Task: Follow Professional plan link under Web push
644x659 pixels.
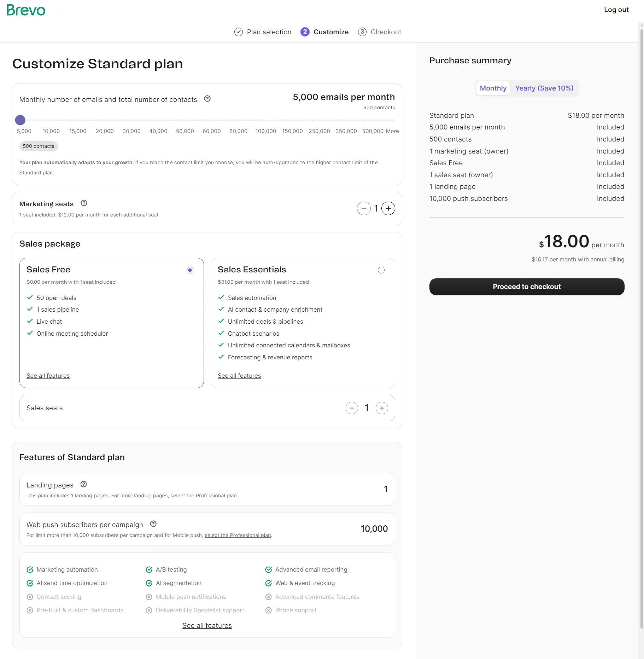Action: [238, 535]
